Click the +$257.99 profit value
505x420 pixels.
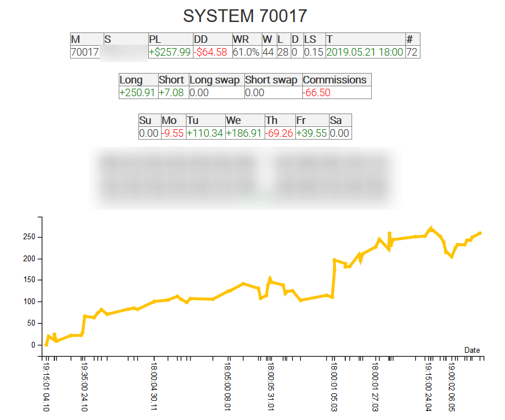[x=170, y=52]
